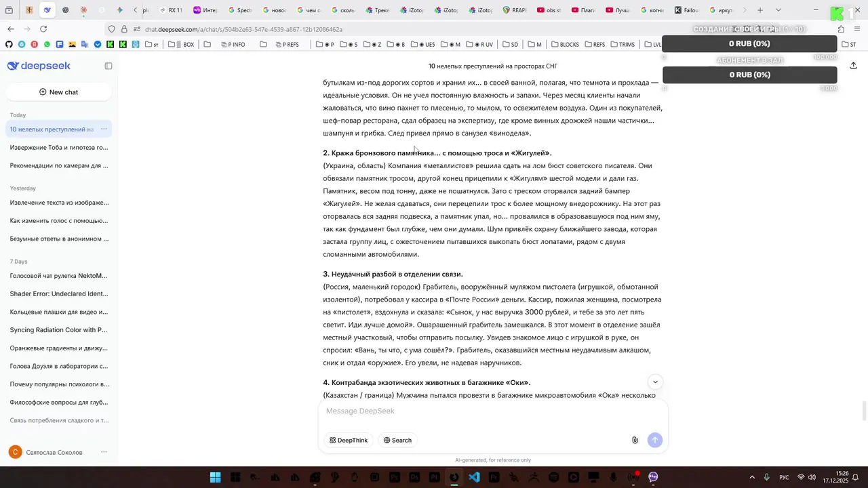Open chat Оранжевые градиенты и движущиеся

tap(59, 348)
